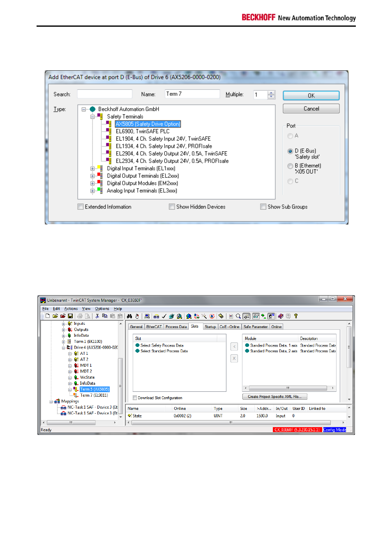Switch to the Safe Parameter tab
This screenshot has height=555, width=392.
pos(256,327)
